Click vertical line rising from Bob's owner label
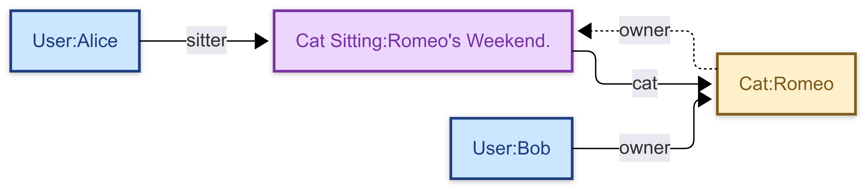The image size is (868, 190). click(693, 125)
